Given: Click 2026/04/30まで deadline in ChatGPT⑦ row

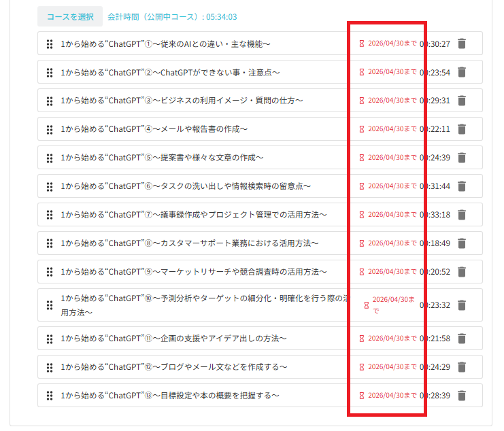Looking at the screenshot, I should [392, 215].
